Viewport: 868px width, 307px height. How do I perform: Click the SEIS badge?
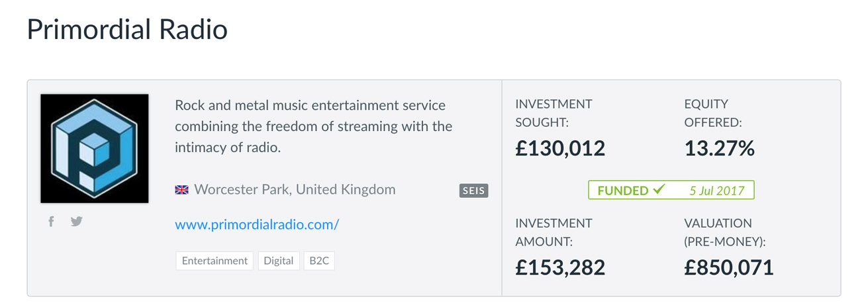pyautogui.click(x=473, y=191)
